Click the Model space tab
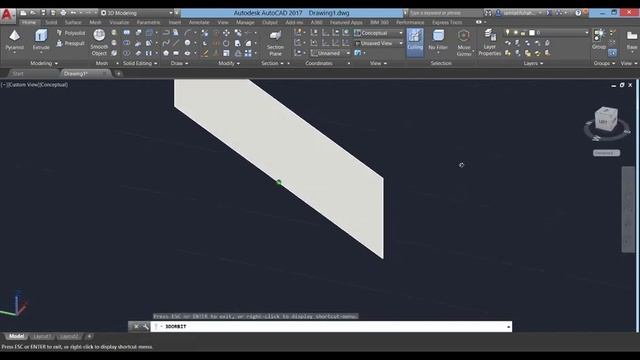Viewport: 640px width, 360px height. (16, 336)
